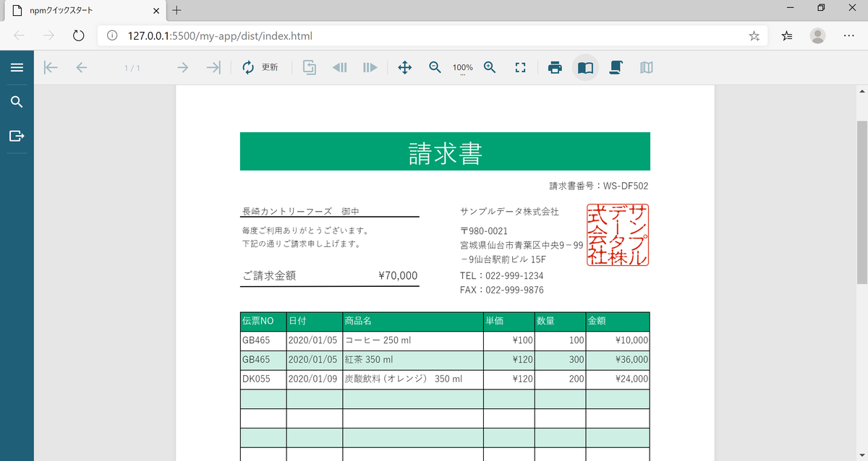Select single page view mode
This screenshot has height=461, width=868.
pos(585,67)
